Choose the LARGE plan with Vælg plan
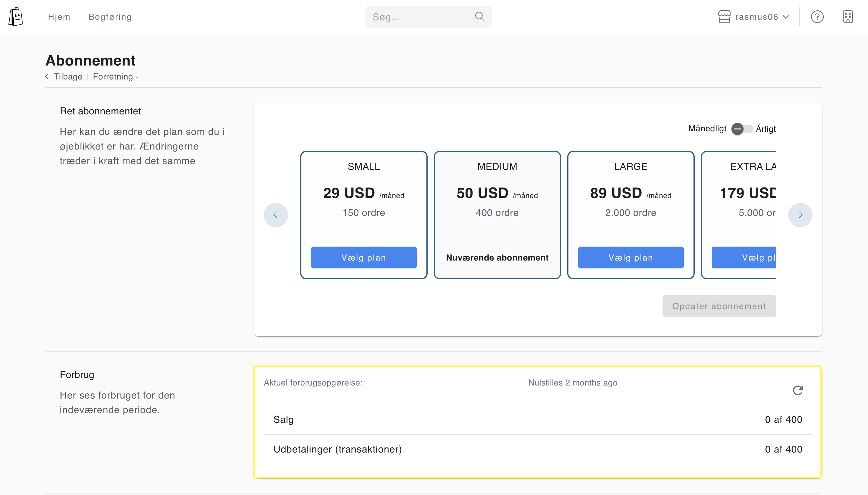Viewport: 868px width, 495px height. pyautogui.click(x=631, y=258)
